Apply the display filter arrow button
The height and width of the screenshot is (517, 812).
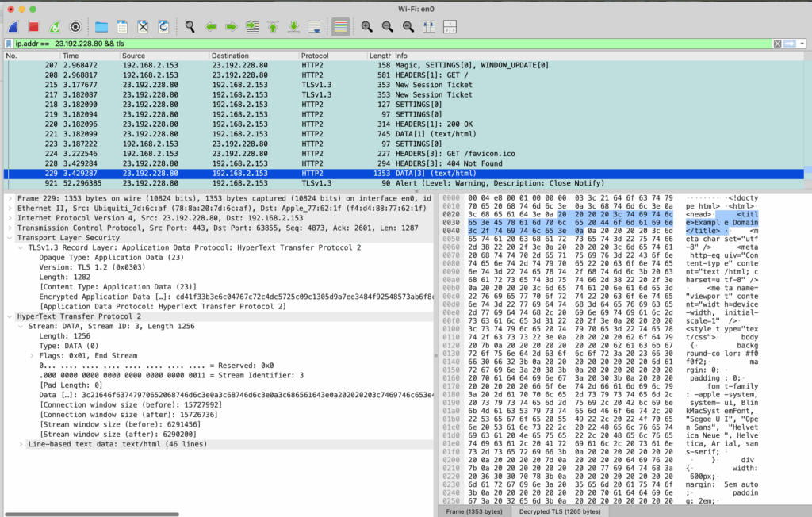[x=790, y=44]
